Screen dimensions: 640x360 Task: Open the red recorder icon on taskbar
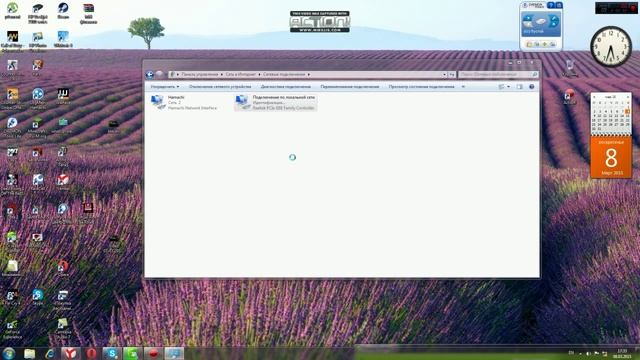pyautogui.click(x=153, y=353)
